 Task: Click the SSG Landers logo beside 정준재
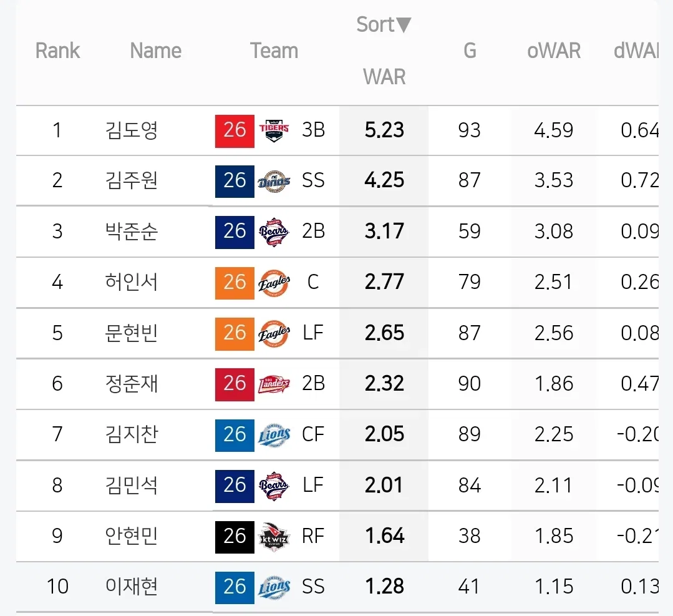coord(274,384)
